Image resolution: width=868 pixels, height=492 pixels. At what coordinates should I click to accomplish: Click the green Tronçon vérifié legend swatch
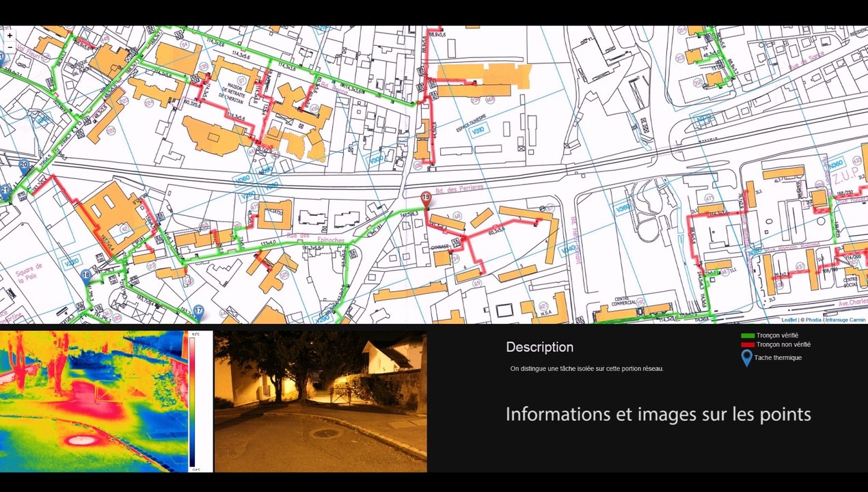tap(748, 336)
